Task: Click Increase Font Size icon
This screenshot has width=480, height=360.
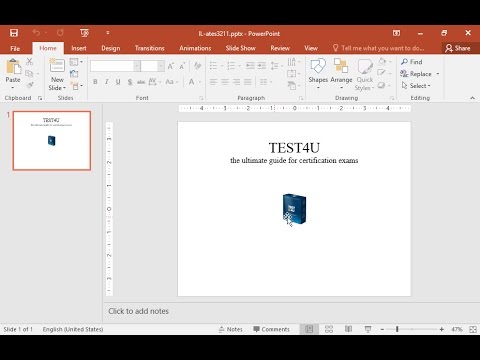Action: point(171,66)
